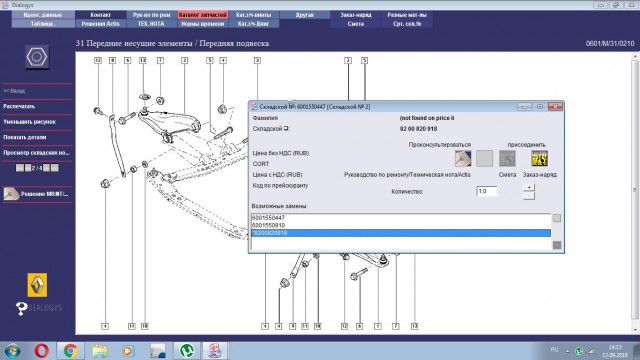The image size is (640, 360).
Task: Click the RU language indicator in tray
Action: pos(554,350)
